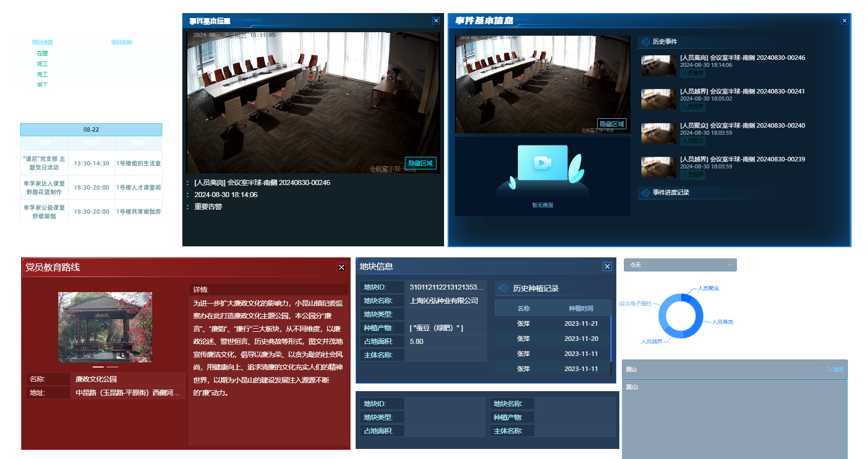The width and height of the screenshot is (868, 459).
Task: Open the 人员聚众 event 20240830-00240 entry
Action: pyautogui.click(x=742, y=126)
